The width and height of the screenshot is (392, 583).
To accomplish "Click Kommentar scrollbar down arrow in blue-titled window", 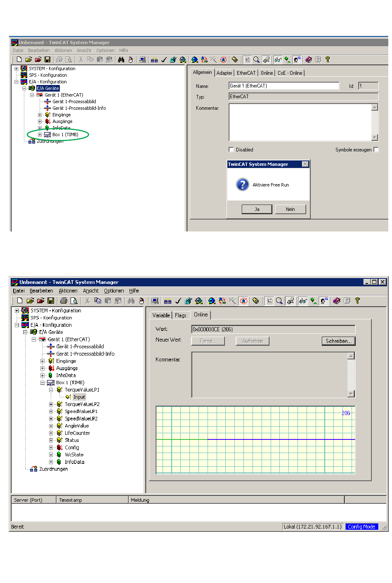I will 351,394.
